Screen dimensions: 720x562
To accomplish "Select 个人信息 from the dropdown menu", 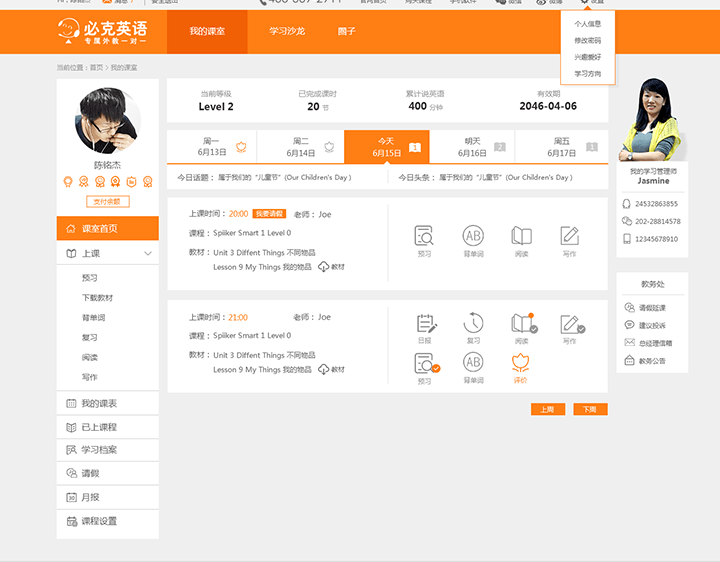I will (588, 23).
